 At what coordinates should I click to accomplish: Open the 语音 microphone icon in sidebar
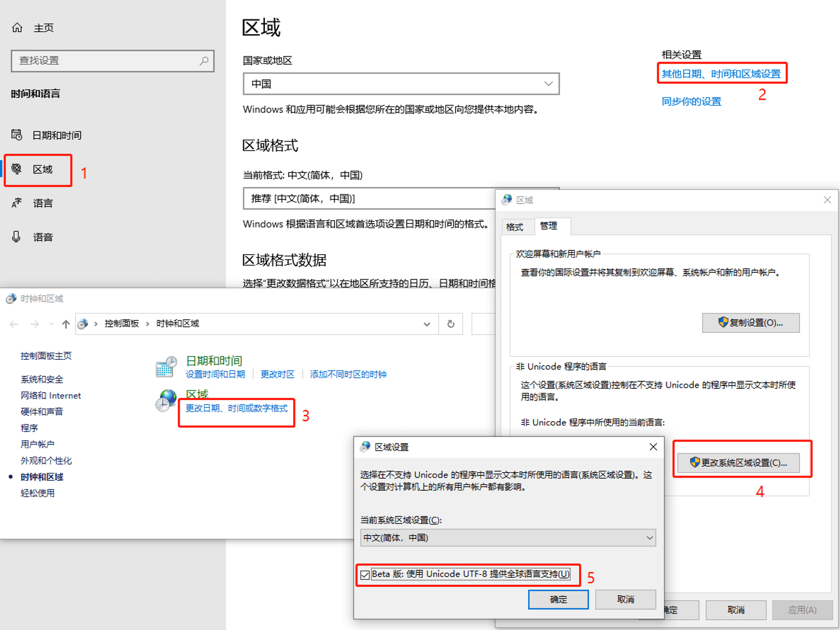(16, 237)
